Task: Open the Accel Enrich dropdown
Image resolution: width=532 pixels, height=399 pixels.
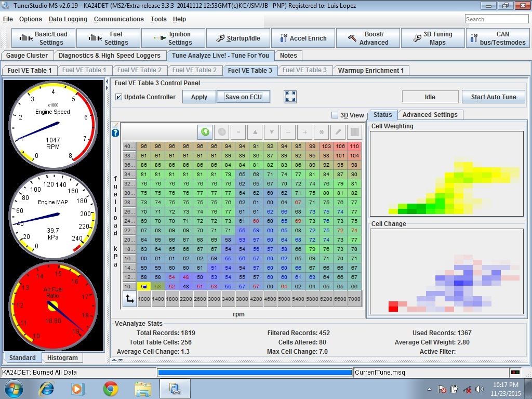Action: pos(303,38)
